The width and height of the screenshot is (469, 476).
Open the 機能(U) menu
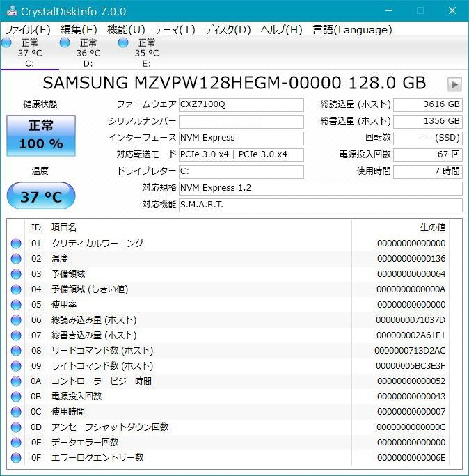[126, 30]
